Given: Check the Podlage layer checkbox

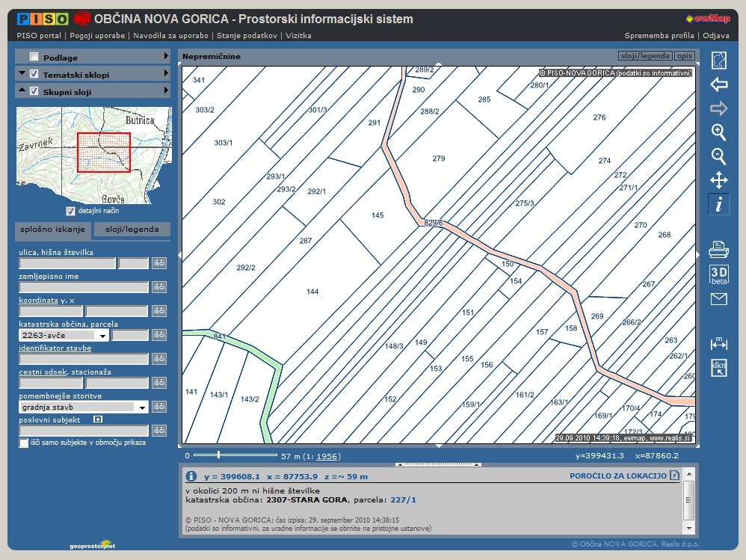Looking at the screenshot, I should click(x=34, y=57).
